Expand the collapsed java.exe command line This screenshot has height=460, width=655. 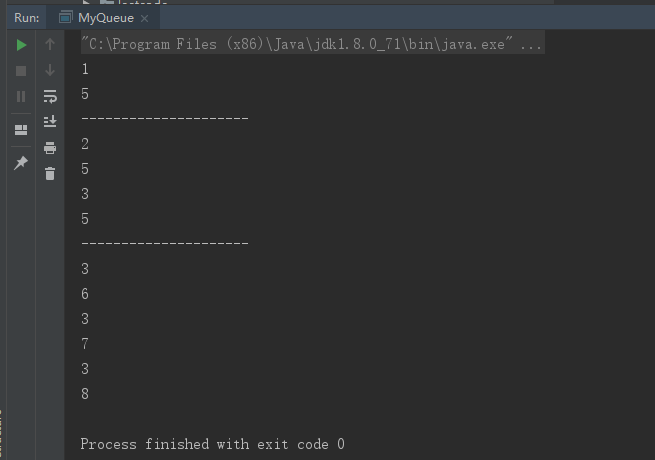(x=312, y=43)
